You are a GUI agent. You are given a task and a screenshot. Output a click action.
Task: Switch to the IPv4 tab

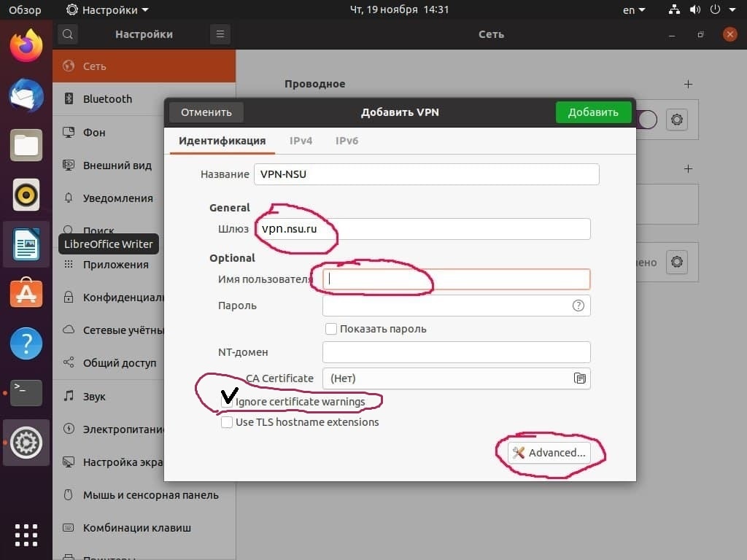[301, 141]
